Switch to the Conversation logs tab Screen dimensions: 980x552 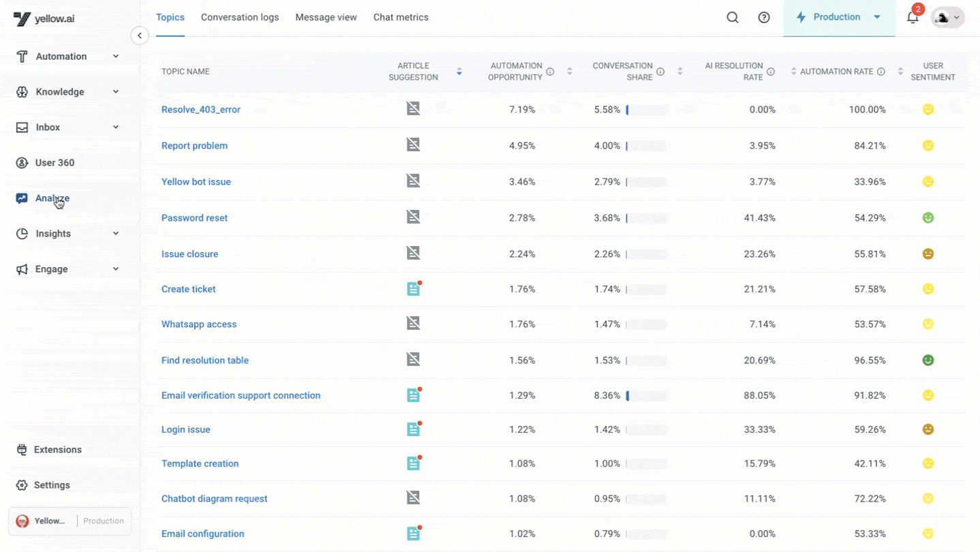click(x=240, y=18)
